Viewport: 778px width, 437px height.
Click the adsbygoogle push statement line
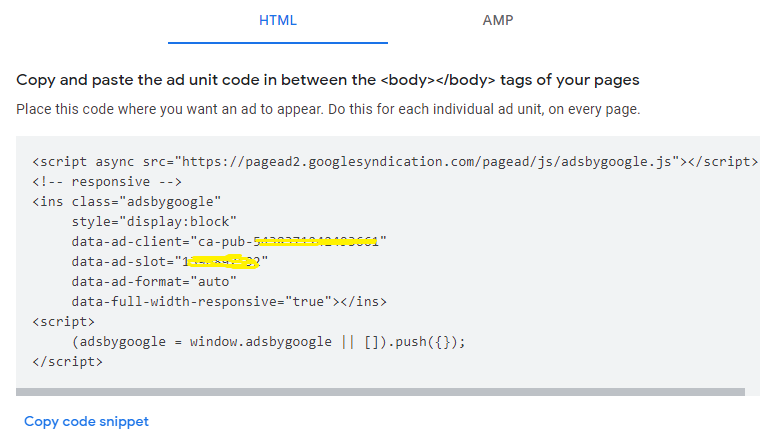268,342
